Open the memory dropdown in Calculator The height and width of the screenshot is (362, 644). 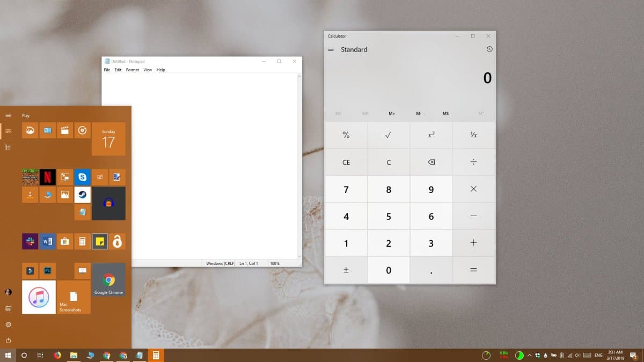pos(481,113)
